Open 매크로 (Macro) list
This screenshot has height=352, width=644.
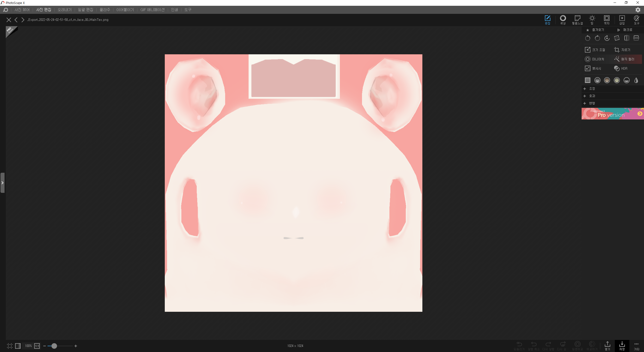625,30
